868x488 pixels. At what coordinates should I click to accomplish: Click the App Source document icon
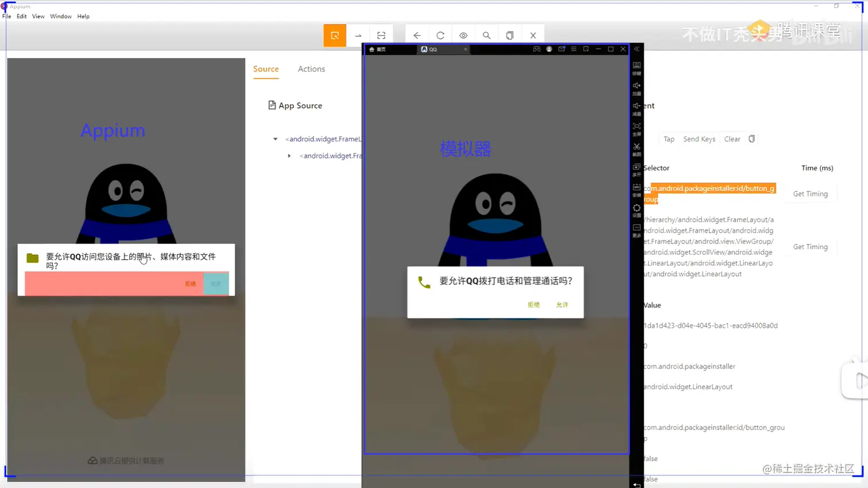272,105
